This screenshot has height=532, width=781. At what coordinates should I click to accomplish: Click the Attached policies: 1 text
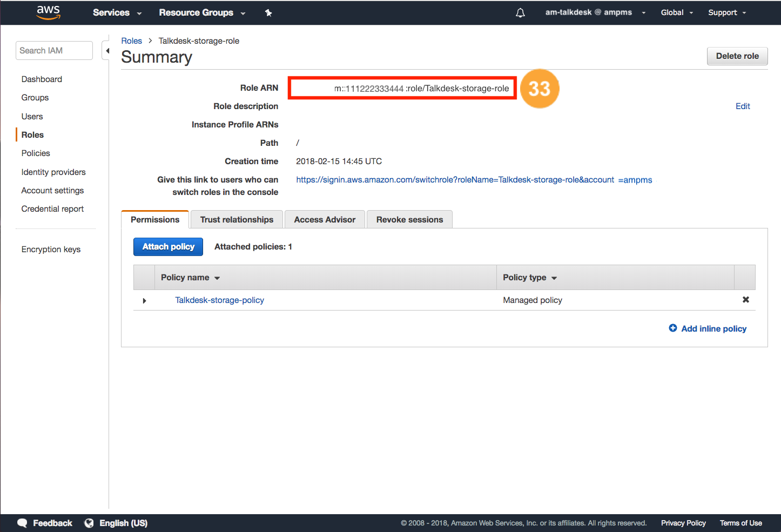point(253,247)
